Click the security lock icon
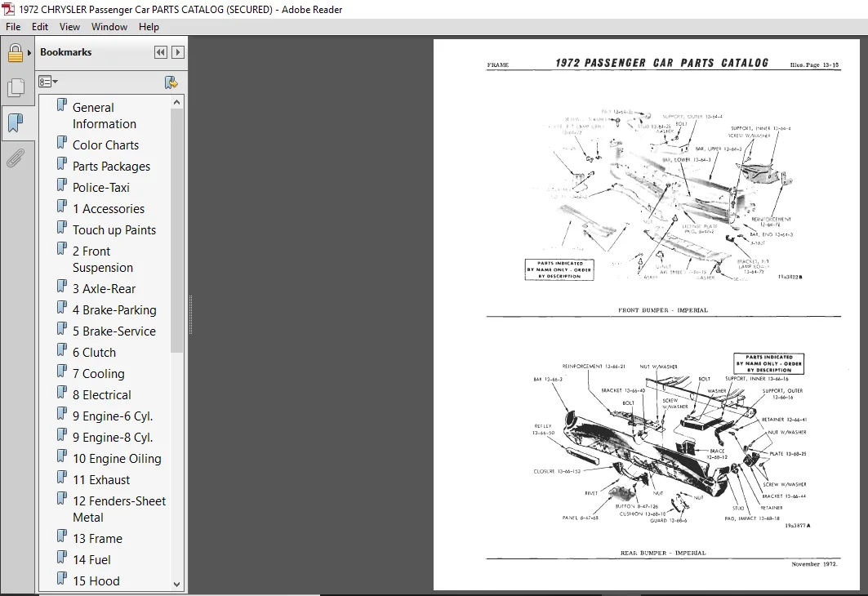868x596 pixels. (15, 52)
